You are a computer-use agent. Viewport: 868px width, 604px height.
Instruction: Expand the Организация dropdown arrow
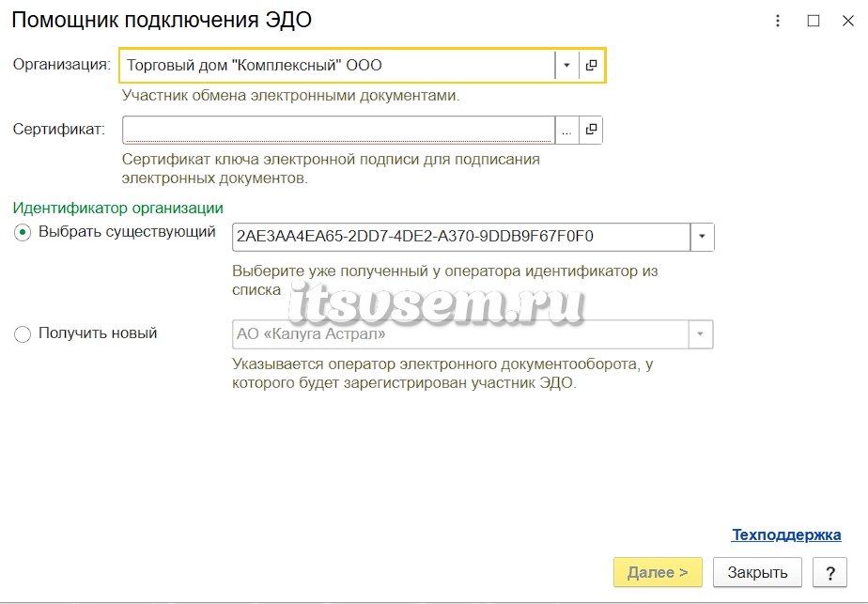tap(566, 66)
